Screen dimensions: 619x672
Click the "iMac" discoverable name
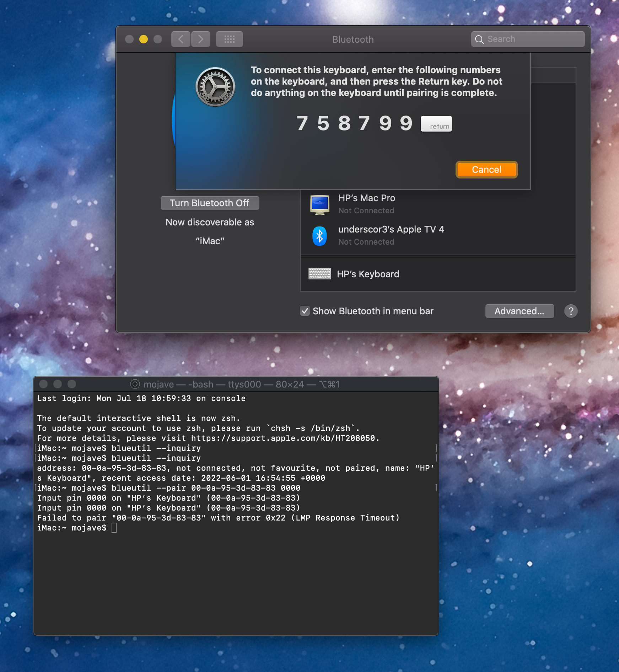click(210, 241)
